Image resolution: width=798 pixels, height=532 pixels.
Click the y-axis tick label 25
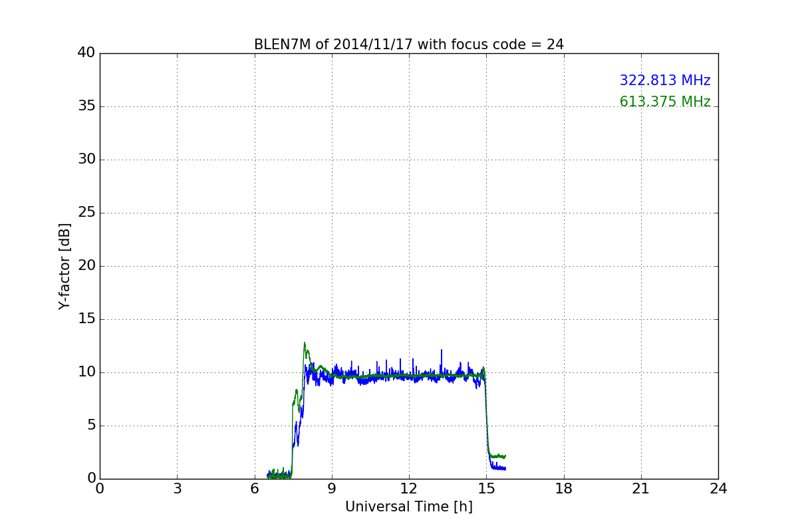(86, 213)
